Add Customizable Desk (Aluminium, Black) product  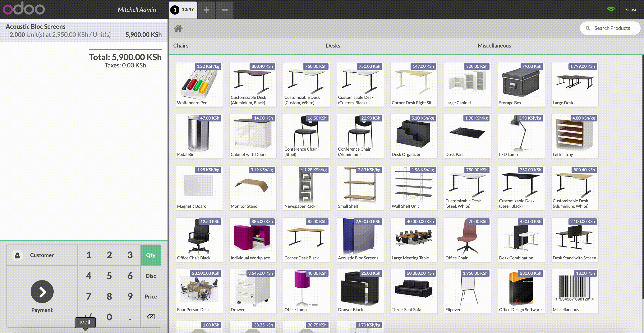click(253, 84)
